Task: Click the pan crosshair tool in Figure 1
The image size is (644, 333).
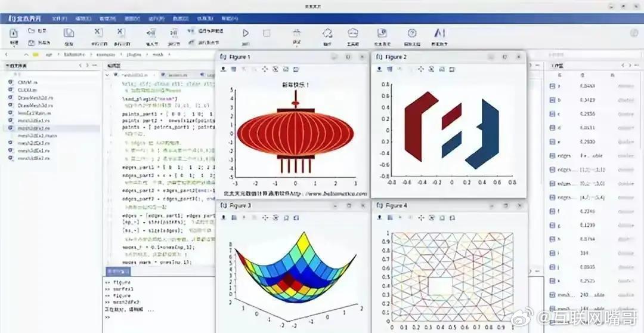Action: 265,69
